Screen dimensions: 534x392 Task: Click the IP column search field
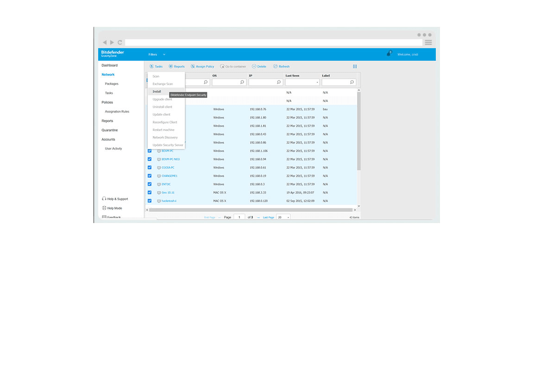[263, 82]
